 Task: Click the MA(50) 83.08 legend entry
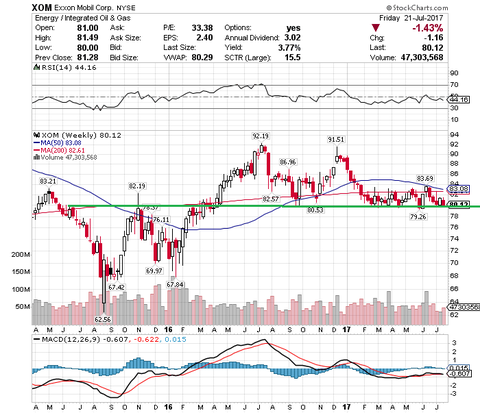coord(57,143)
